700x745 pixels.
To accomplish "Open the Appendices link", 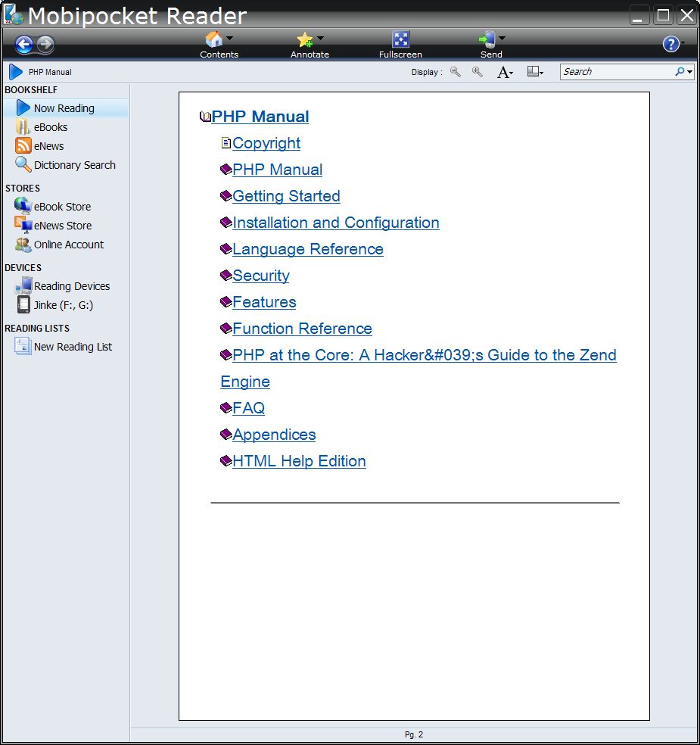I will [x=274, y=435].
